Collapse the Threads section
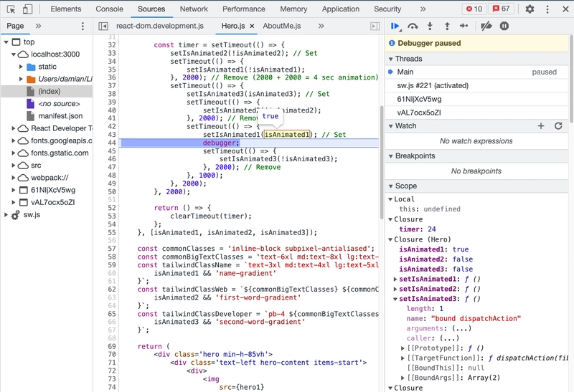 tap(390, 59)
